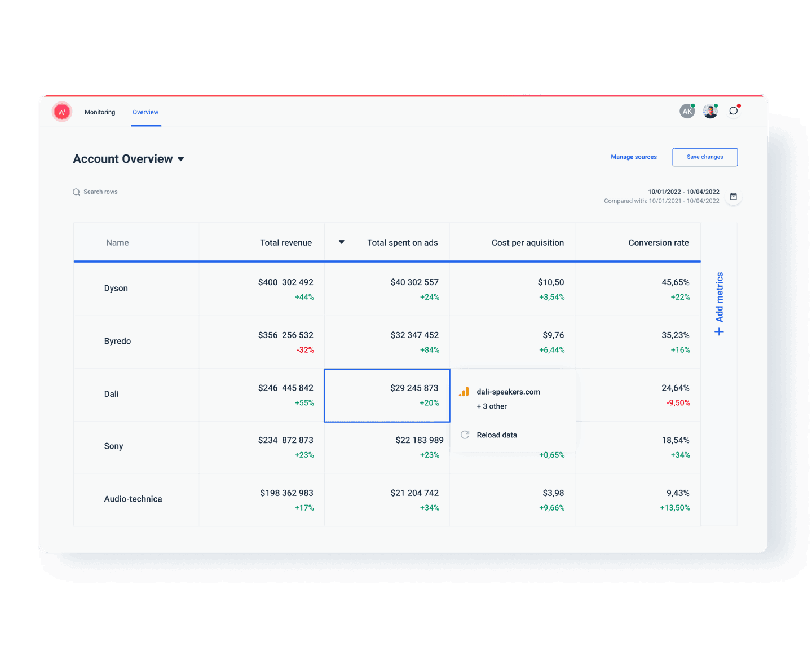812x647 pixels.
Task: Click the profile photo in top bar
Action: click(710, 111)
